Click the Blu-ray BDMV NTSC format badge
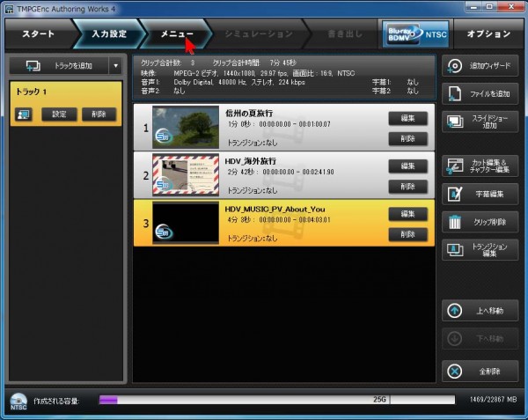This screenshot has width=528, height=420. point(417,34)
